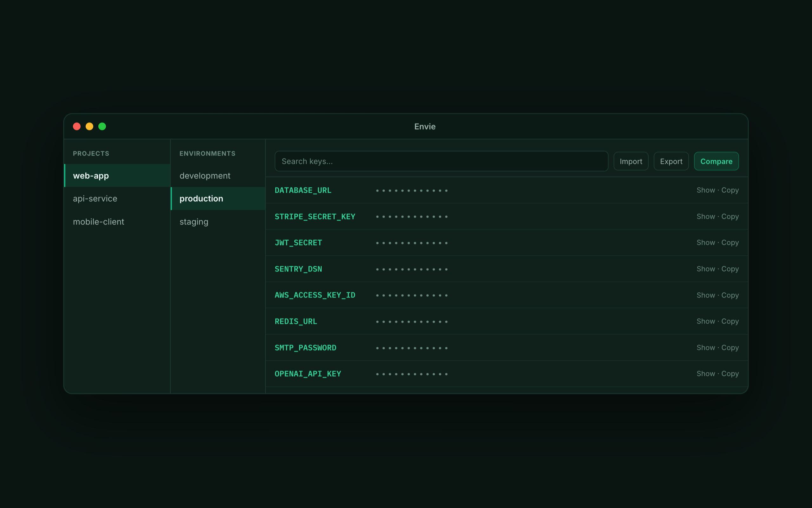The image size is (812, 508).
Task: Click the SENTRY_DSN key name
Action: click(x=298, y=269)
